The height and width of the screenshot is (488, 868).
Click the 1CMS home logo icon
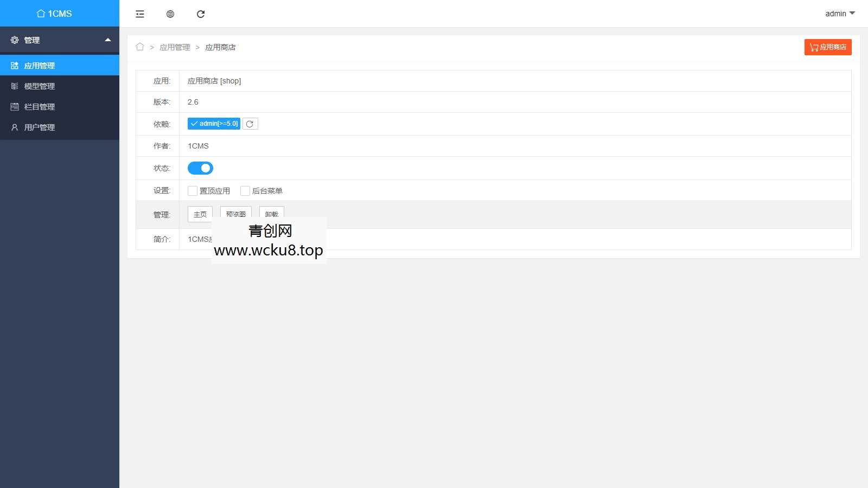[41, 14]
